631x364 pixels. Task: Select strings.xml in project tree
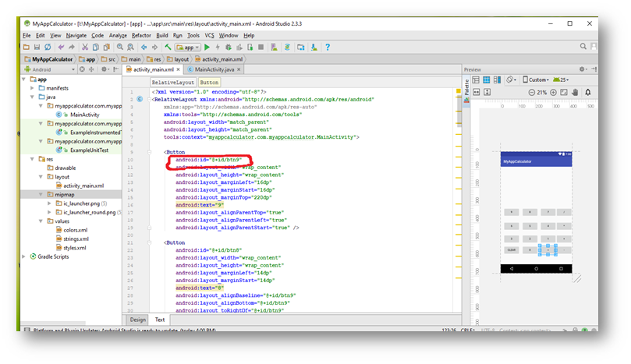pos(72,239)
